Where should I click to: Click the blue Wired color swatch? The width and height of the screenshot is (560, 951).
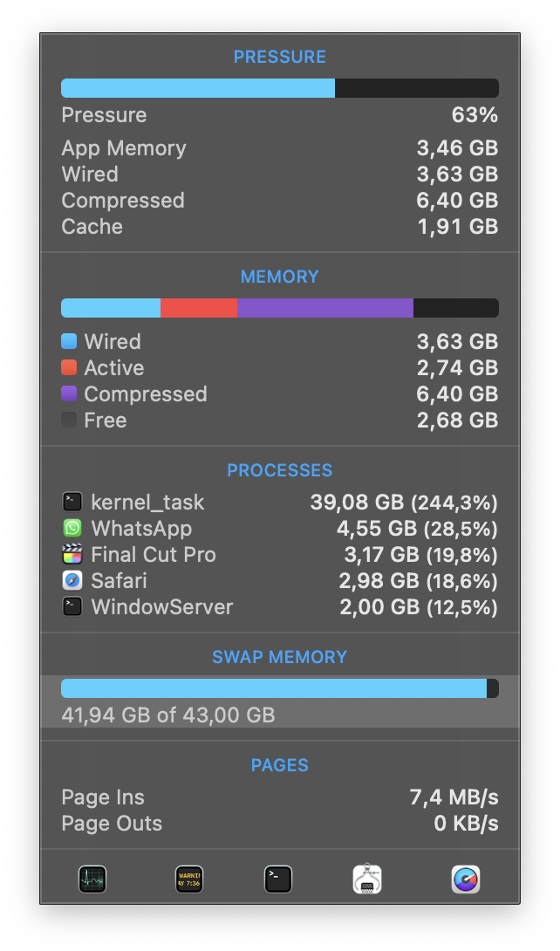(x=69, y=342)
